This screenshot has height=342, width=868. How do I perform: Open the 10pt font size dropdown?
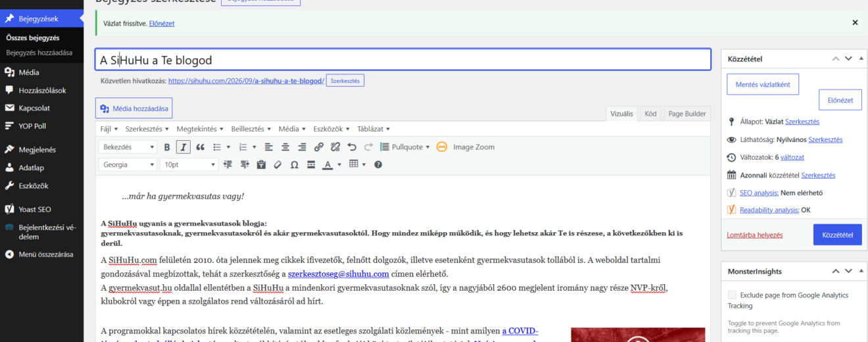coord(189,164)
